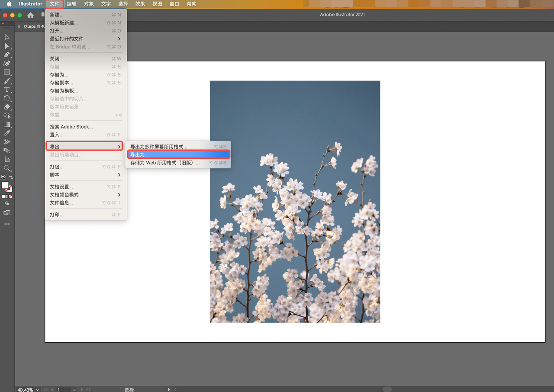Open the zoom level dropdown arrow

[x=38, y=389]
